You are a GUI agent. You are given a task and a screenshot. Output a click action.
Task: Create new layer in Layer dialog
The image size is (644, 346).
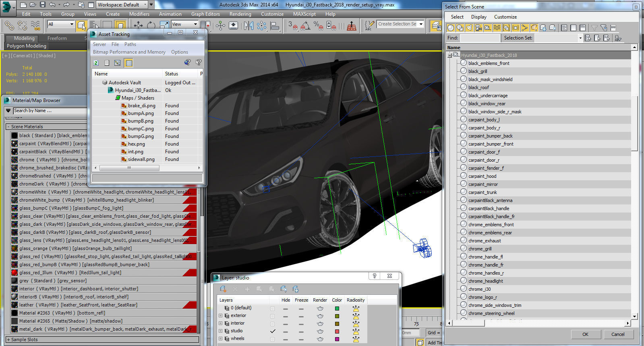[223, 289]
